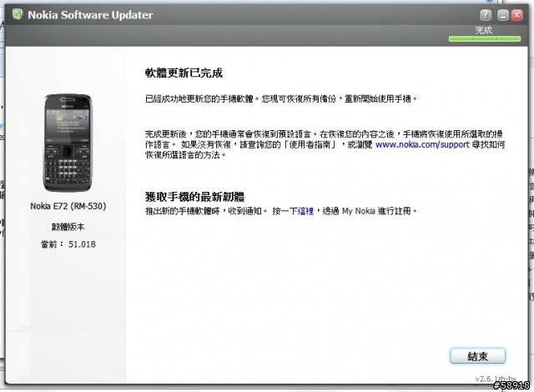Click the v2.6.1zh-tw version text
This screenshot has width=534, height=392.
496,379
